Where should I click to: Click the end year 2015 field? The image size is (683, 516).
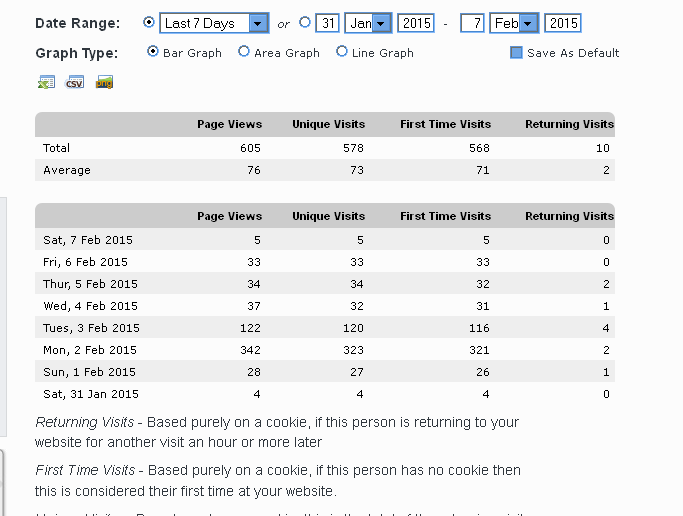563,23
